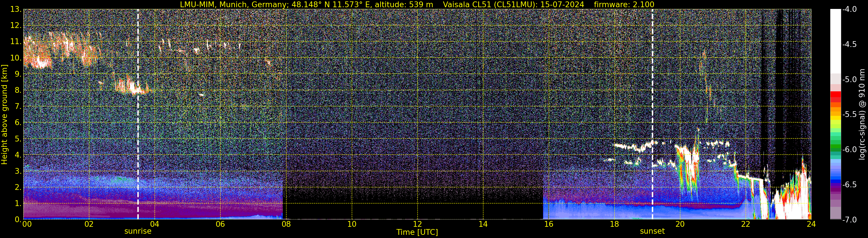This screenshot has width=868, height=238.
Task: Click colorbar tick label '-6.5'
Action: 849,185
